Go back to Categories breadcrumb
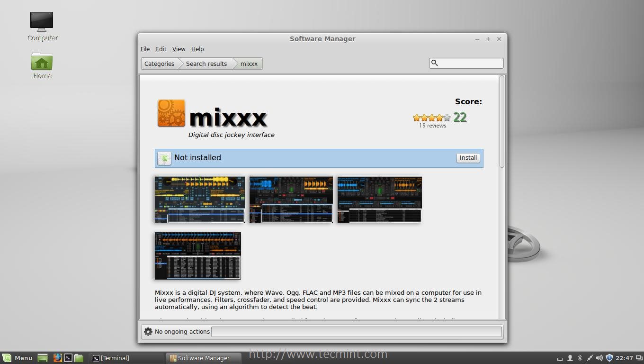This screenshot has height=364, width=644. (x=159, y=64)
